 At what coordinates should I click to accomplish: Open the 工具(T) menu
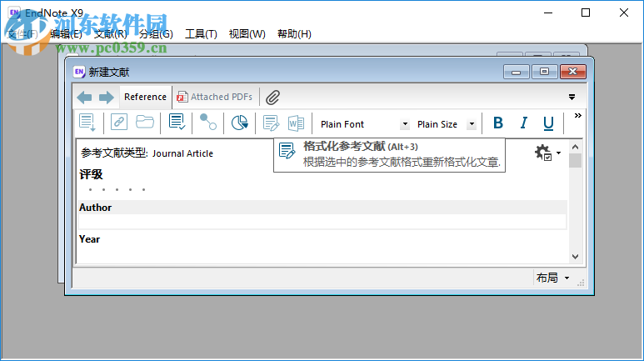[201, 33]
